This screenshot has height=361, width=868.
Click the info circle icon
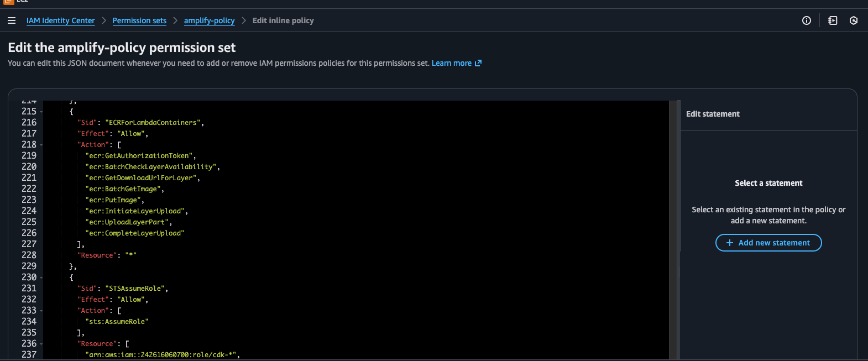click(807, 20)
